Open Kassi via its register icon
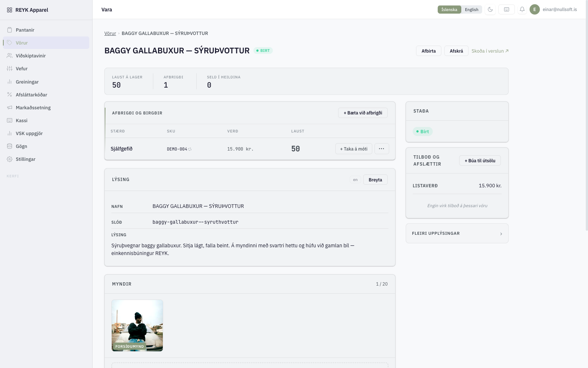The image size is (588, 368). point(10,120)
